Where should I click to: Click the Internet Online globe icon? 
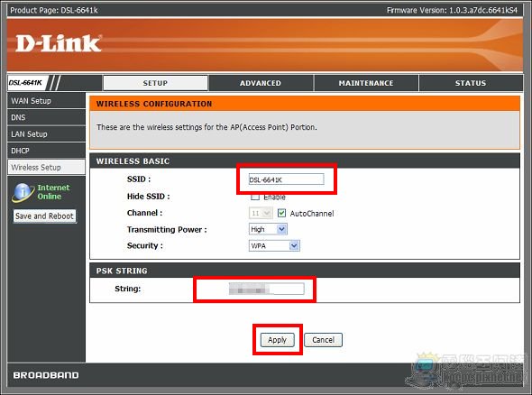23,192
